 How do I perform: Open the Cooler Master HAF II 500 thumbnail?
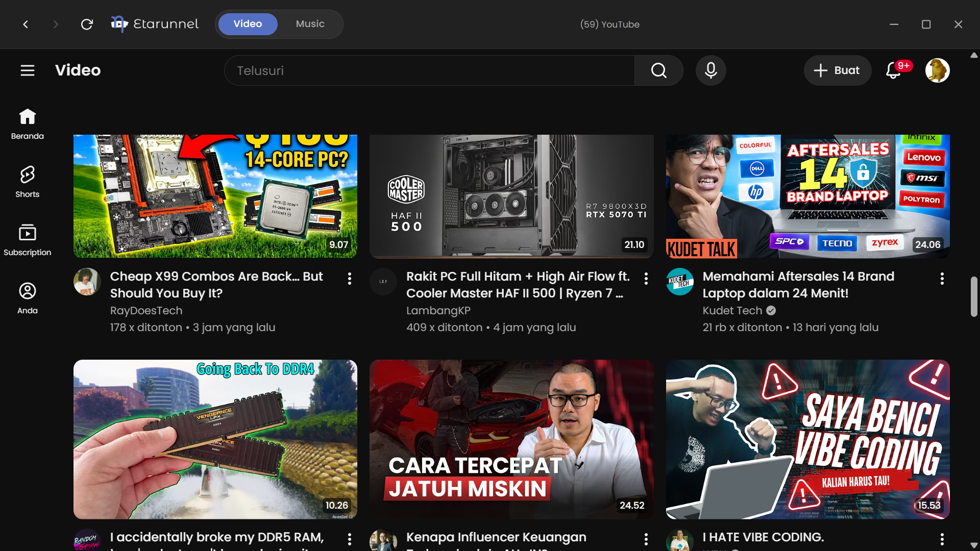(x=511, y=196)
